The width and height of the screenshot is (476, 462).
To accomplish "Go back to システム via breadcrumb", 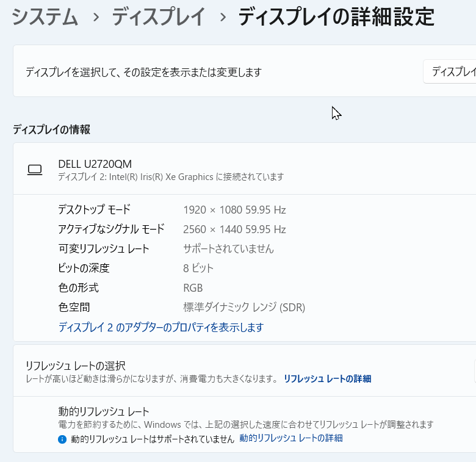I will click(45, 18).
